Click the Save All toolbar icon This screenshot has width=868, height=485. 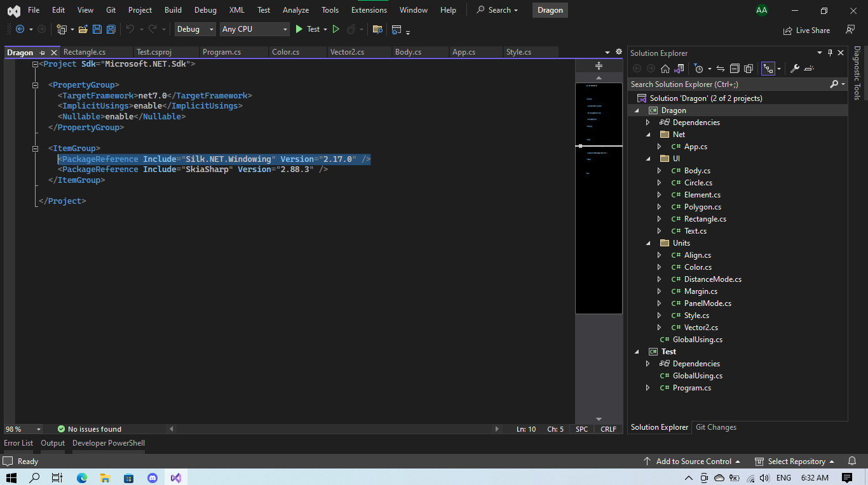tap(111, 29)
